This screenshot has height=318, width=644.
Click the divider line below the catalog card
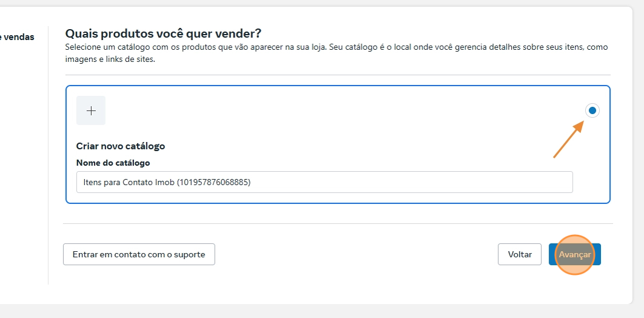coord(338,223)
